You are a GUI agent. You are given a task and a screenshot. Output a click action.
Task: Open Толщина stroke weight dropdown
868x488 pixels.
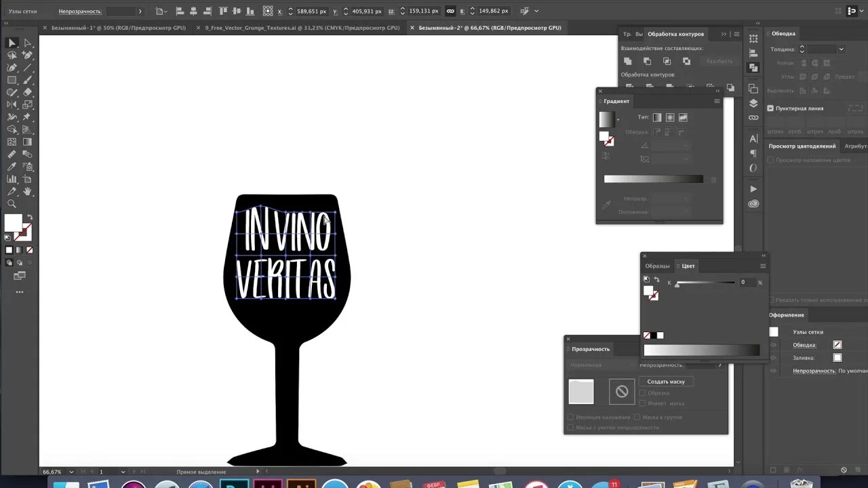(841, 49)
